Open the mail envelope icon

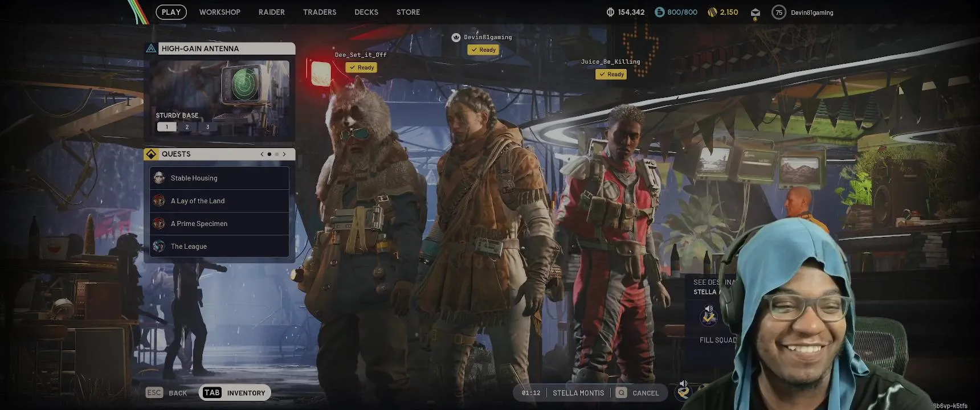pos(755,13)
